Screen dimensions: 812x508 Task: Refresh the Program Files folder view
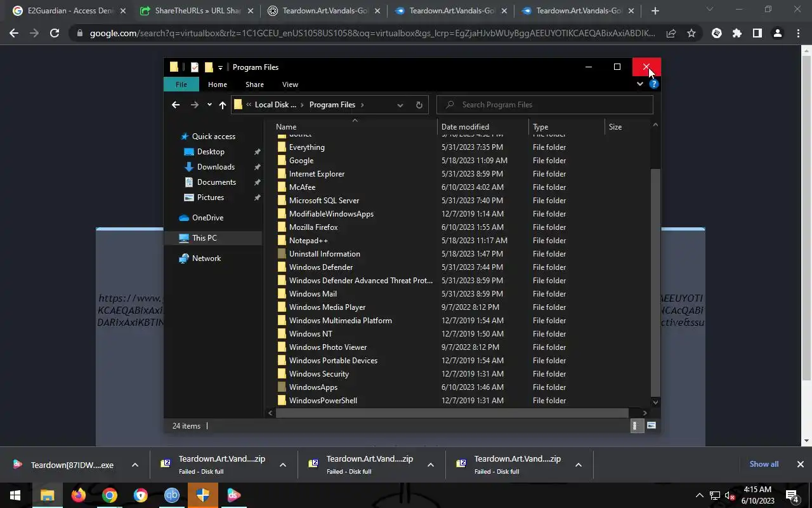(x=419, y=105)
